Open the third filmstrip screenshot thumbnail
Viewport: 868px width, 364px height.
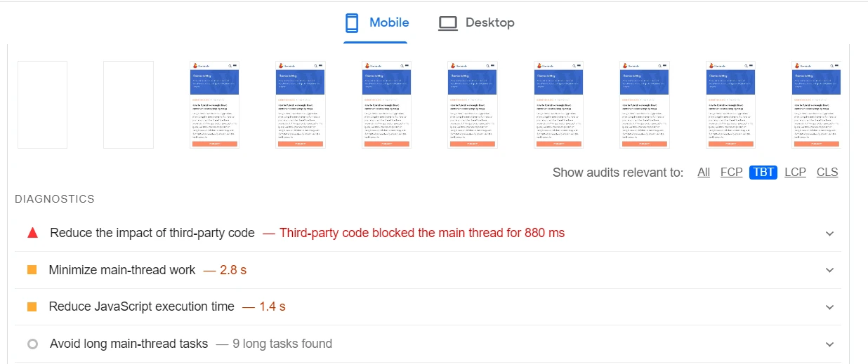(214, 105)
